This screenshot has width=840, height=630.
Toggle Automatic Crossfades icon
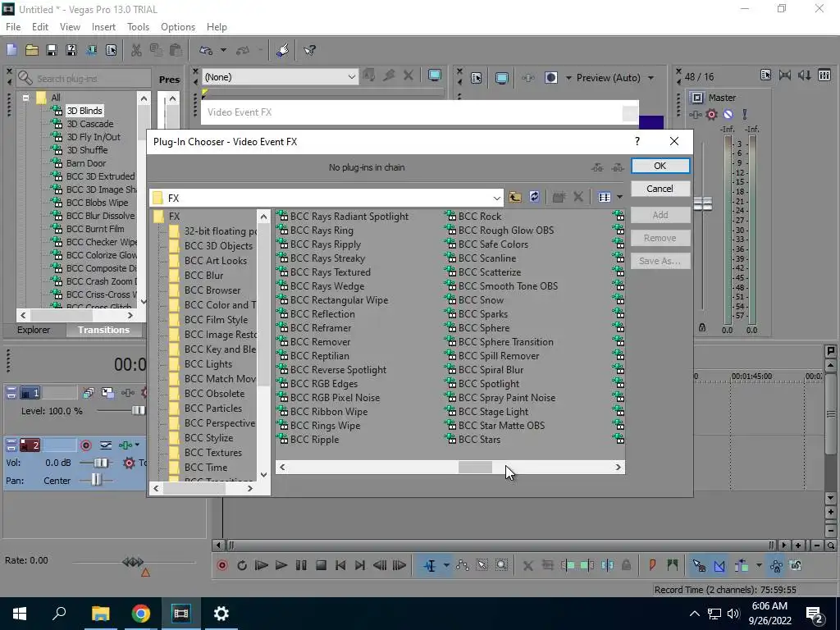click(719, 566)
